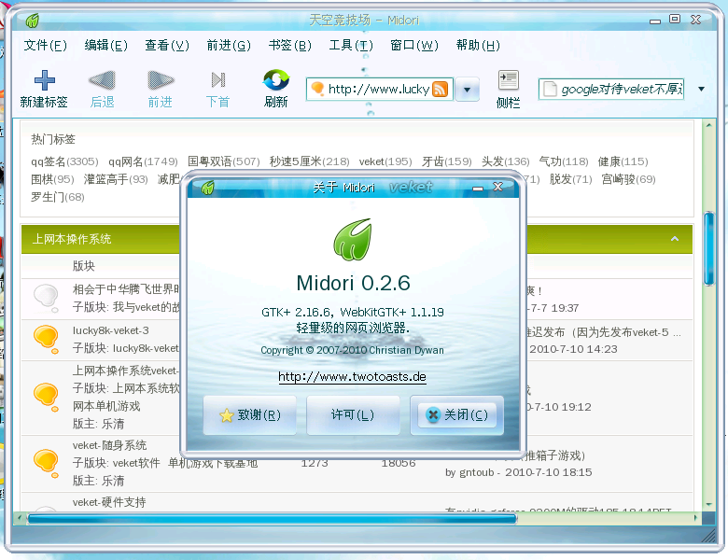Go forward with the 前进 arrow
Viewport: 728px width, 560px height.
tap(161, 80)
